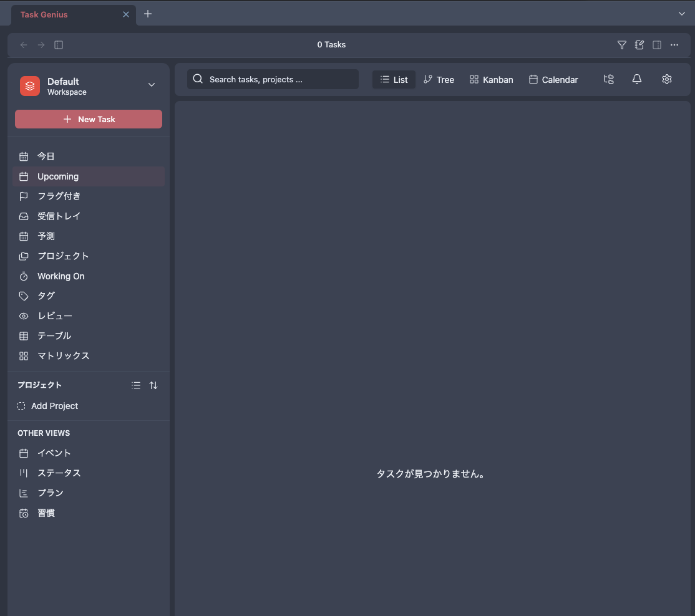Image resolution: width=695 pixels, height=616 pixels.
Task: Open the 受信トレイ inbox view
Action: coord(89,216)
